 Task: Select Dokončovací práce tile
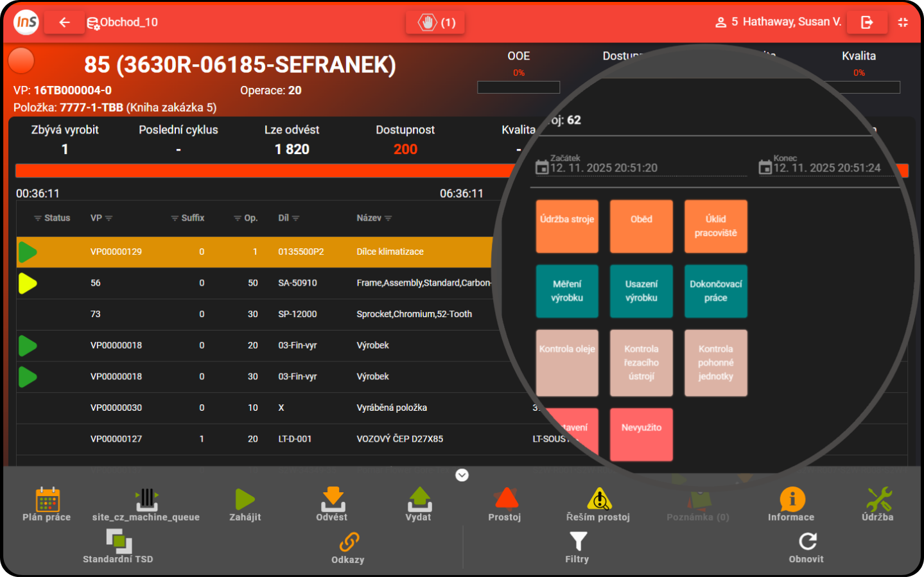coord(716,291)
